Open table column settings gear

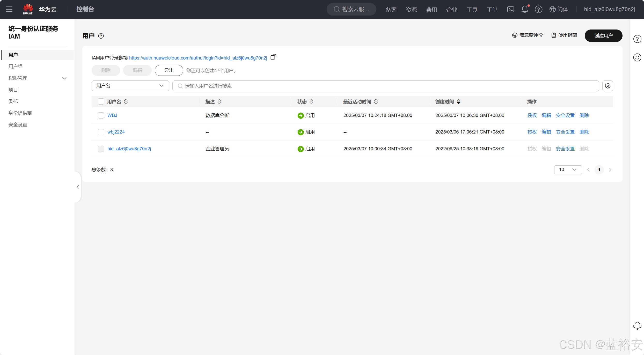[x=608, y=86]
